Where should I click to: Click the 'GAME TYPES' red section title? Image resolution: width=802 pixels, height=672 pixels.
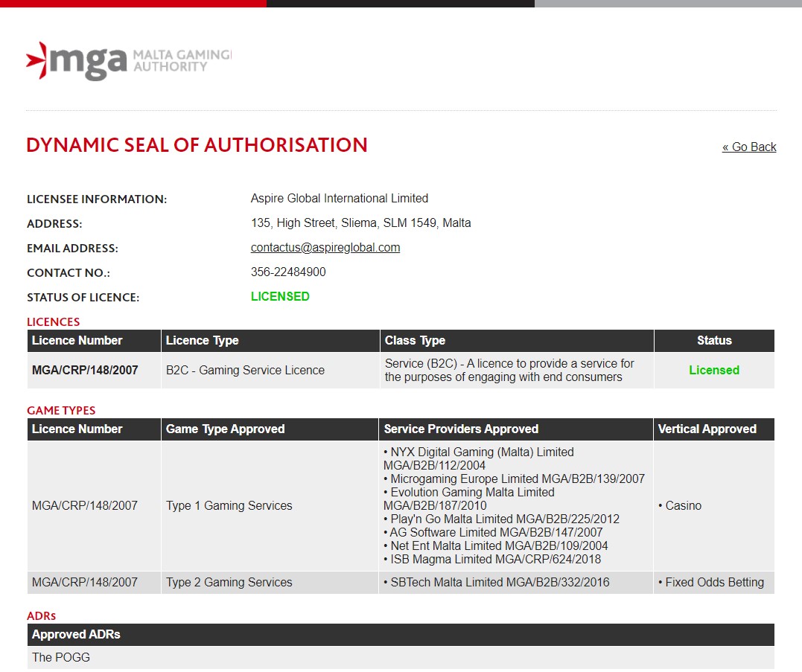61,410
